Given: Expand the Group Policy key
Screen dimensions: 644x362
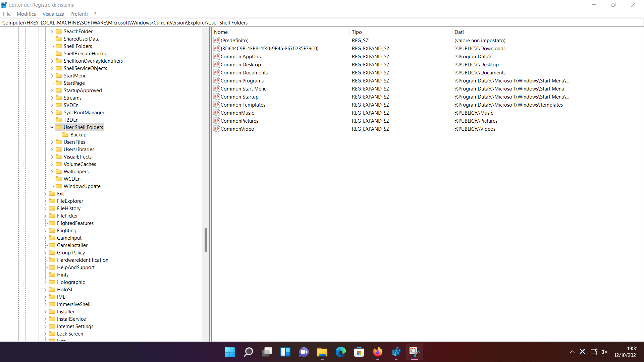Looking at the screenshot, I should click(x=45, y=253).
